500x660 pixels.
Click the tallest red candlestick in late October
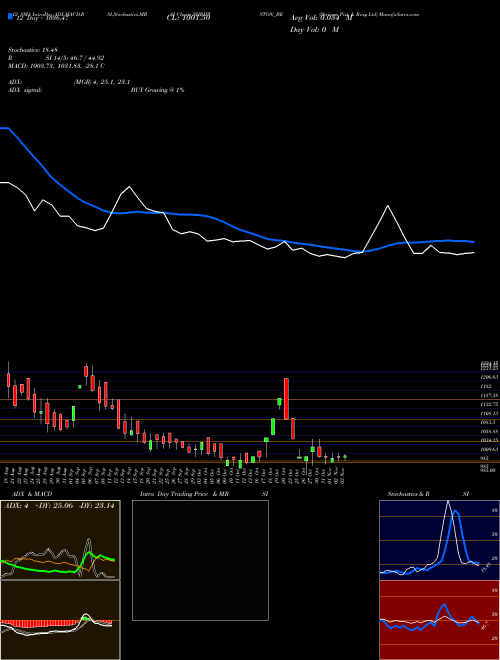(286, 399)
